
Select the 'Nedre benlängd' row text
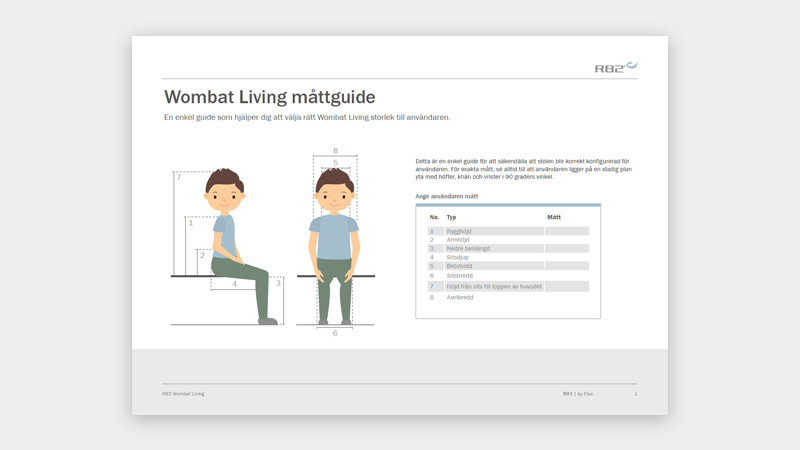(x=468, y=248)
